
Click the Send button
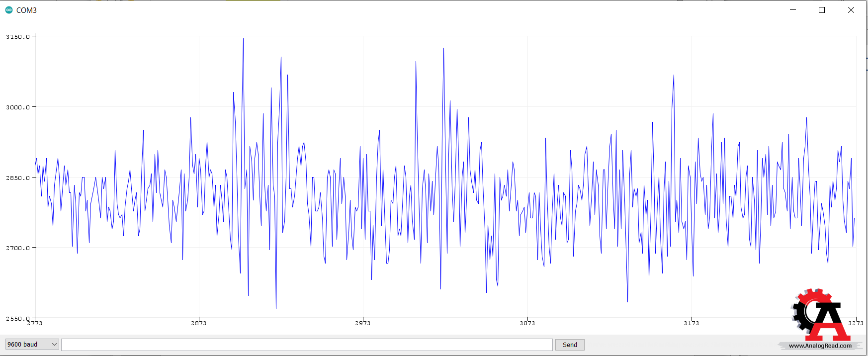(x=570, y=345)
